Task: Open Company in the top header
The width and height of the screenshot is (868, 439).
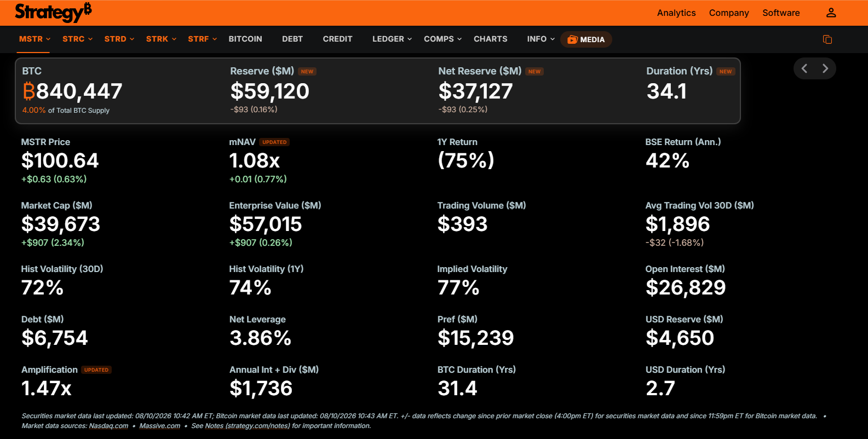Action: click(729, 13)
